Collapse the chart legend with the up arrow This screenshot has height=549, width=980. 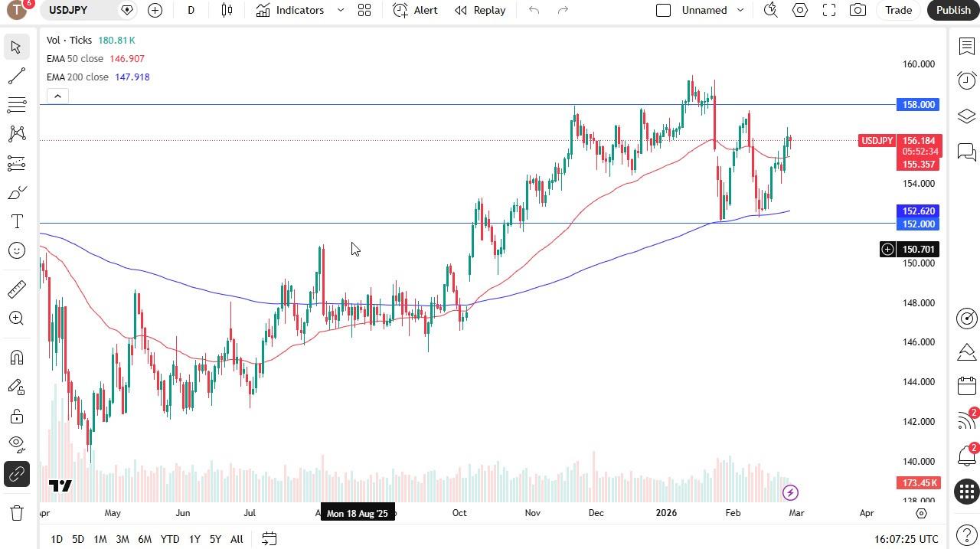[x=57, y=95]
